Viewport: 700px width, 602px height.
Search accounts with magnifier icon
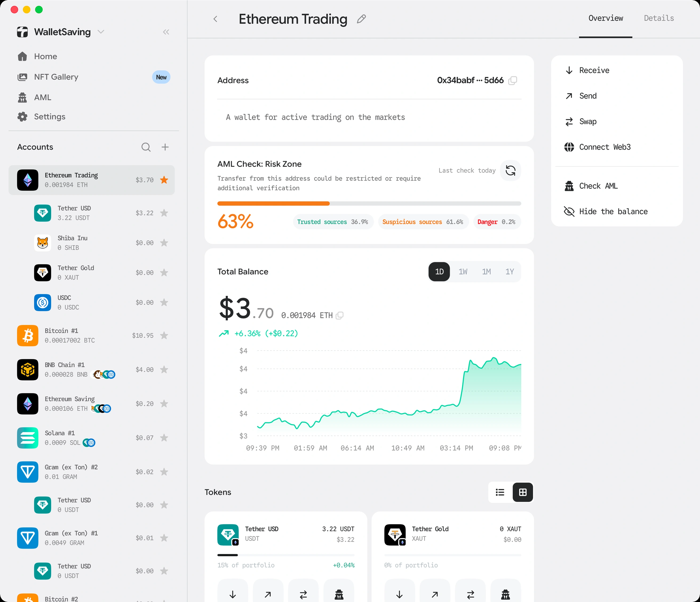[146, 147]
